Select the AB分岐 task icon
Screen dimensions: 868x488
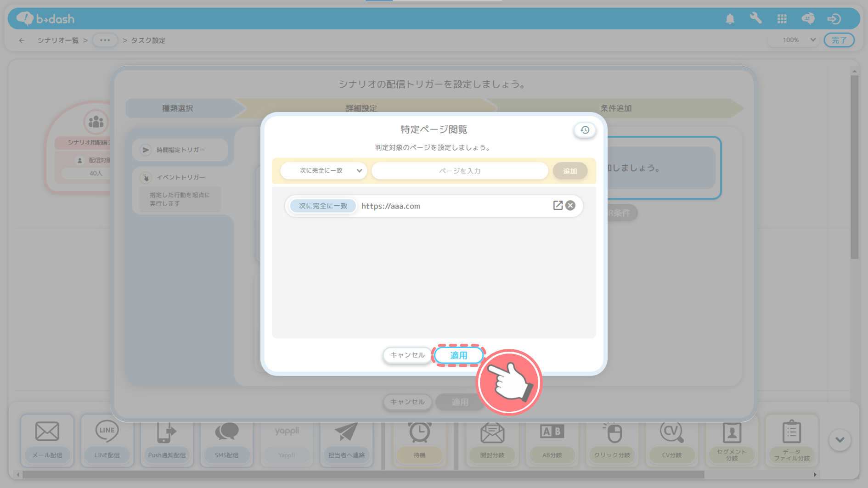pyautogui.click(x=552, y=432)
